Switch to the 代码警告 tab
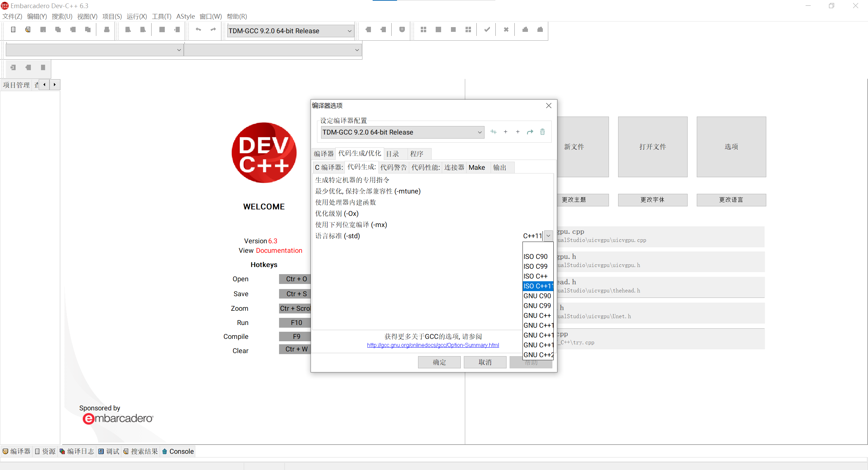Screen dimensions: 868x470 click(393, 167)
